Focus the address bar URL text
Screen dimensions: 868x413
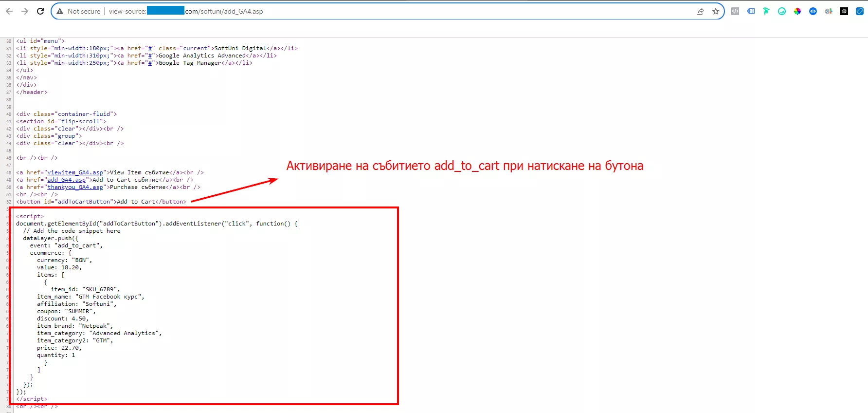pyautogui.click(x=186, y=11)
